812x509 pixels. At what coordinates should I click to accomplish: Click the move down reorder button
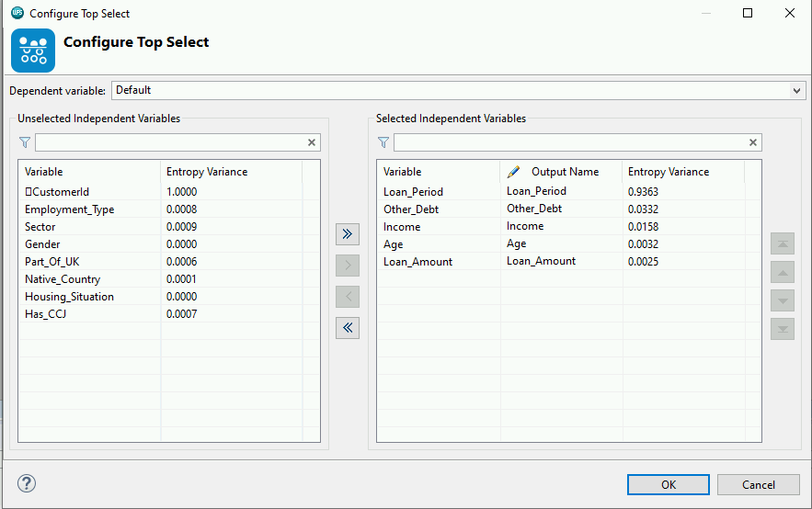pos(783,300)
